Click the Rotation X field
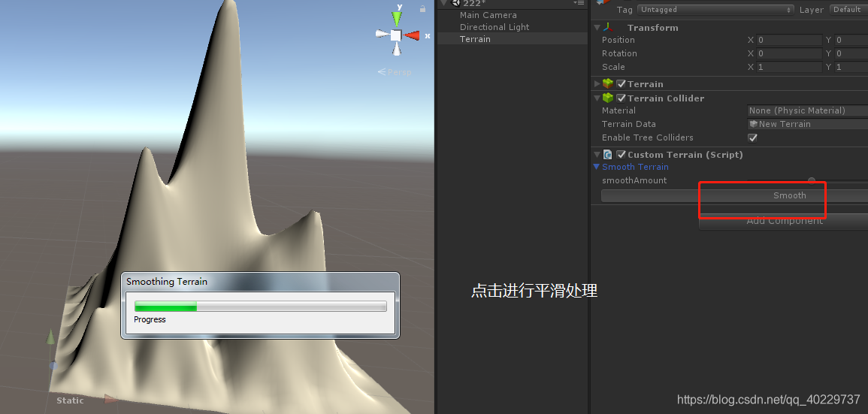 point(789,53)
